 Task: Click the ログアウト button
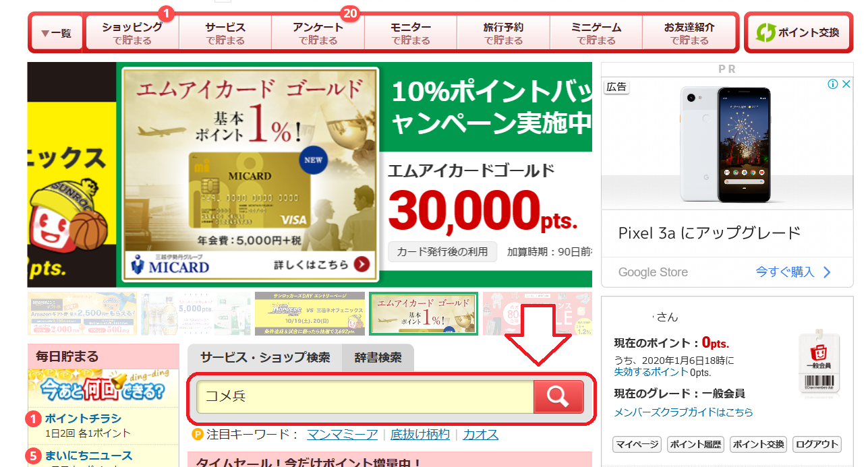pos(817,444)
